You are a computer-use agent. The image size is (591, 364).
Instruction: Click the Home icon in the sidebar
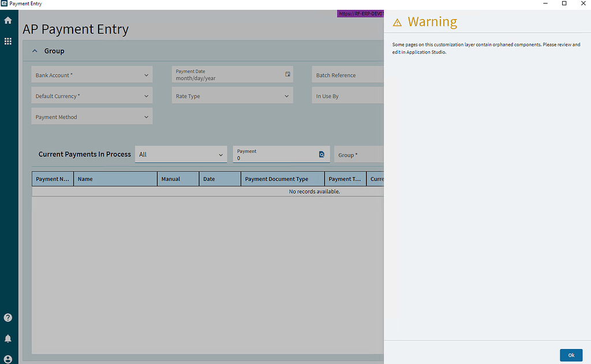[8, 20]
